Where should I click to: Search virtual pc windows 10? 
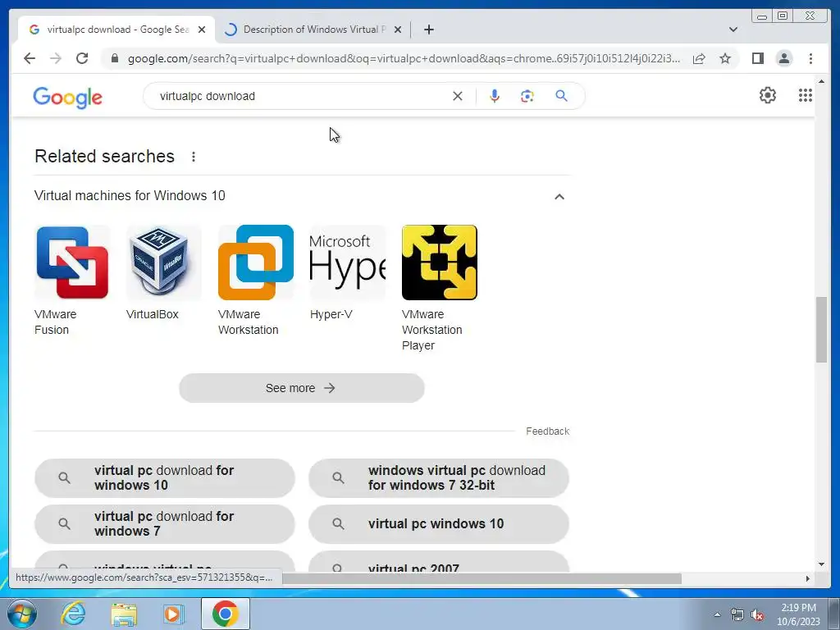[x=439, y=524]
